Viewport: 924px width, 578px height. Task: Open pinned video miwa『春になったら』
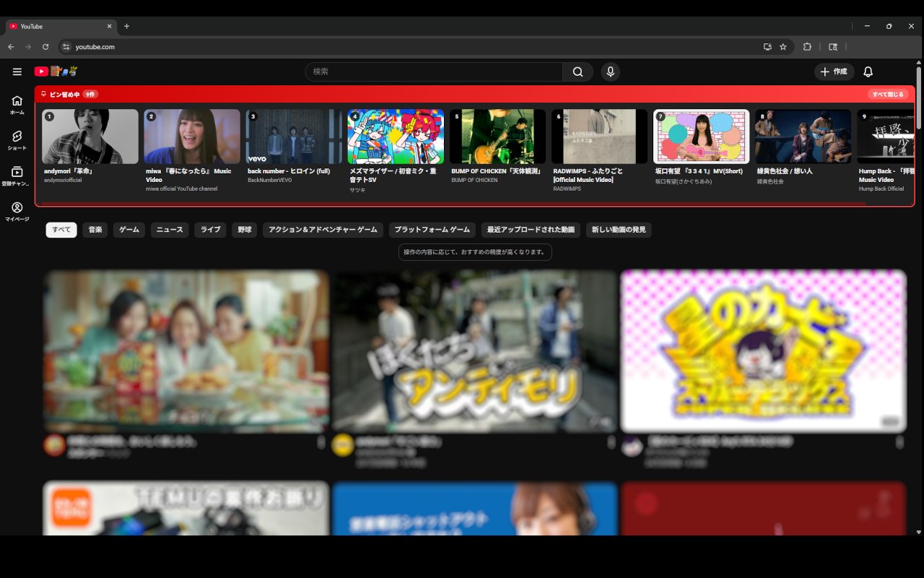click(x=192, y=137)
